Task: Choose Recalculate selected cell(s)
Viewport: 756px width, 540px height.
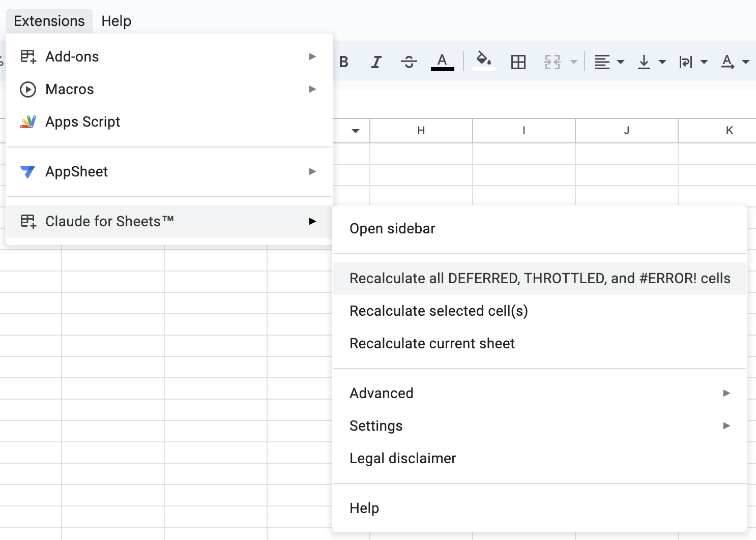Action: 540,311
